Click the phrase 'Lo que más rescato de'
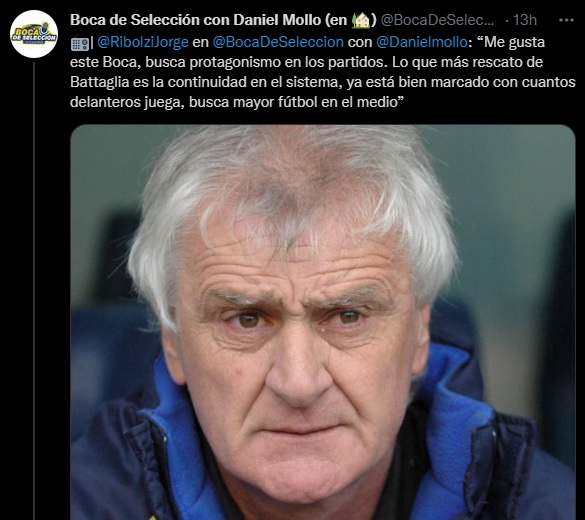This screenshot has width=585, height=520. tap(467, 62)
